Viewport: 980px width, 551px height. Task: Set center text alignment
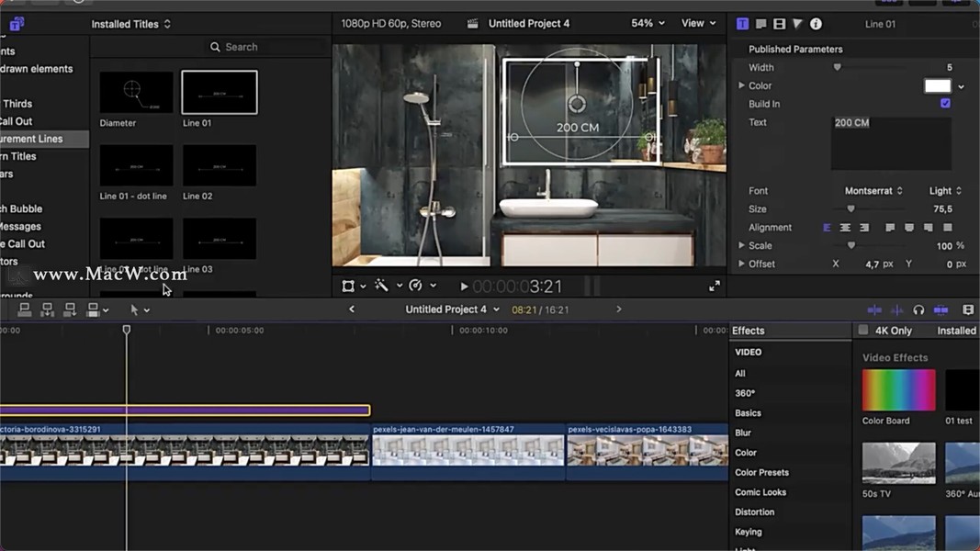(x=845, y=228)
